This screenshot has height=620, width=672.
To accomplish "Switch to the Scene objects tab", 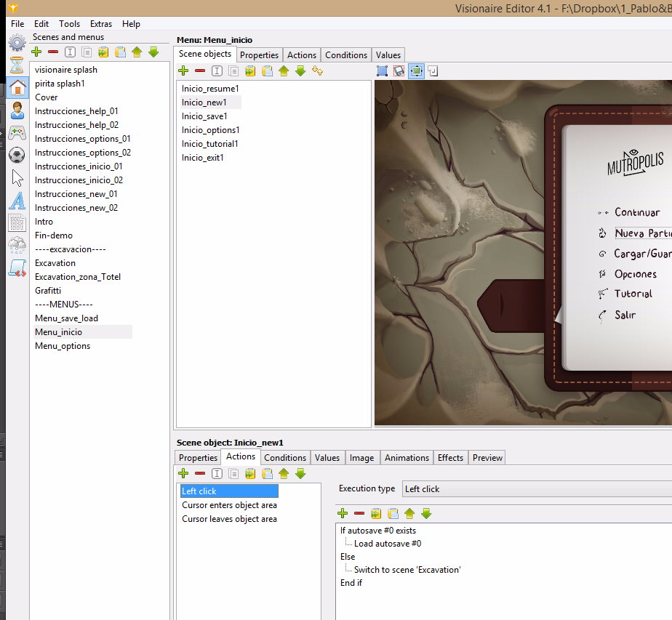I will tap(205, 54).
